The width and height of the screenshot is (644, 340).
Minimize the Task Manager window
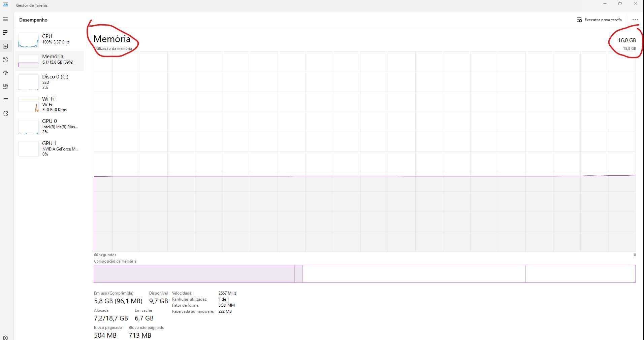coord(605,4)
